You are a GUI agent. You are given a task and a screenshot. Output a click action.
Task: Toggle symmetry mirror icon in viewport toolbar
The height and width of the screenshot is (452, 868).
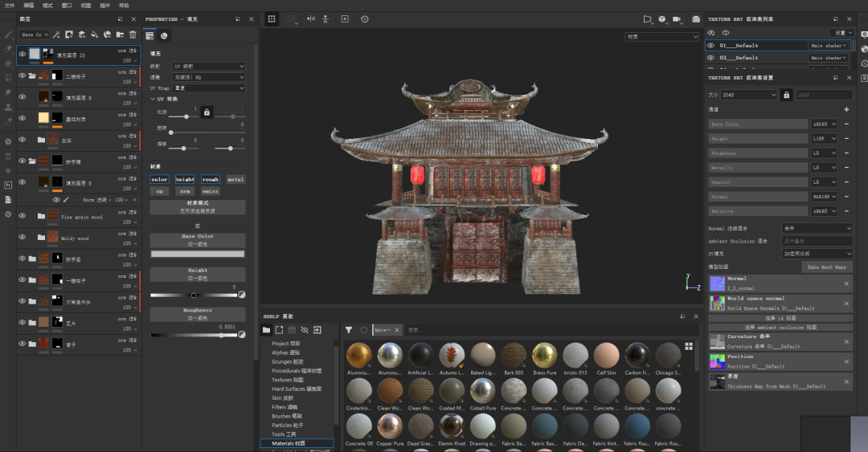(x=311, y=18)
